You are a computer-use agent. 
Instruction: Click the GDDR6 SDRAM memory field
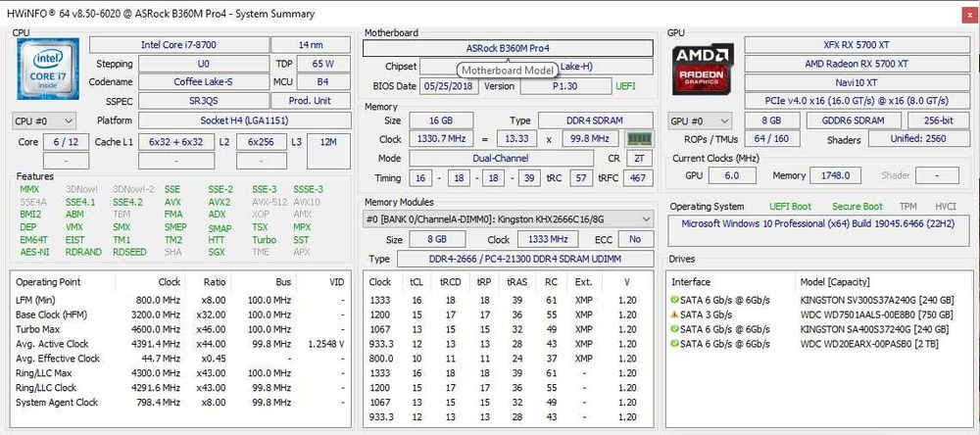pyautogui.click(x=854, y=121)
